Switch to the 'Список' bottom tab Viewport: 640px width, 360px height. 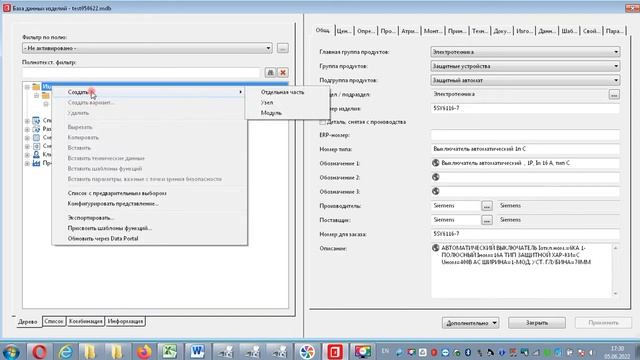pos(54,322)
